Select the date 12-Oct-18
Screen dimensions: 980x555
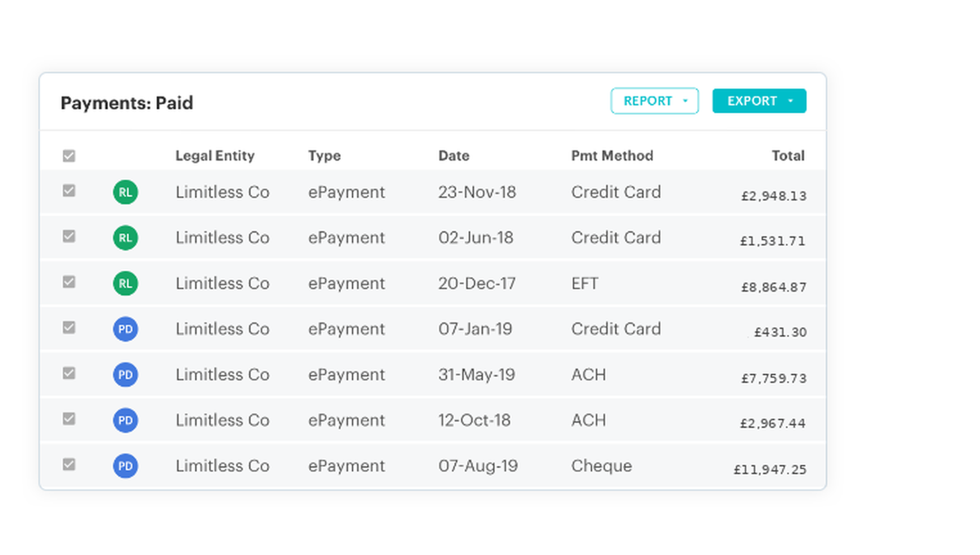475,420
